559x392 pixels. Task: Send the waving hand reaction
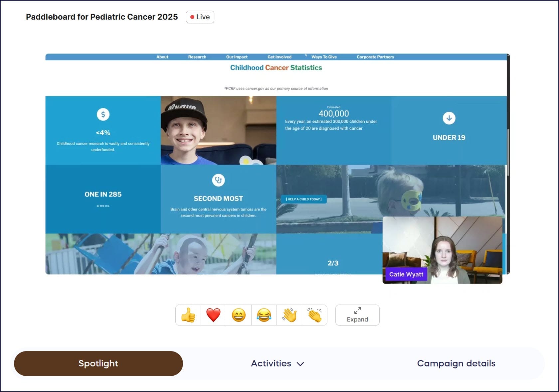tap(289, 315)
